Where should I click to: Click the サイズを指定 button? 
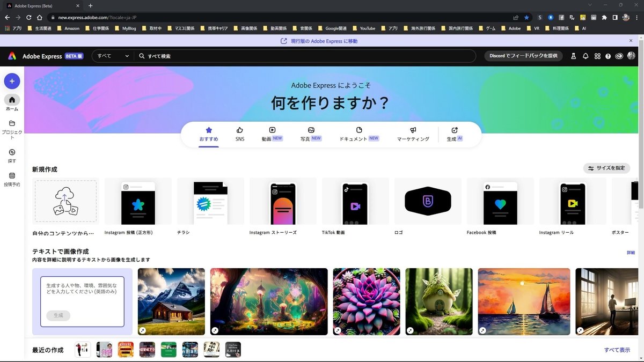pyautogui.click(x=606, y=168)
